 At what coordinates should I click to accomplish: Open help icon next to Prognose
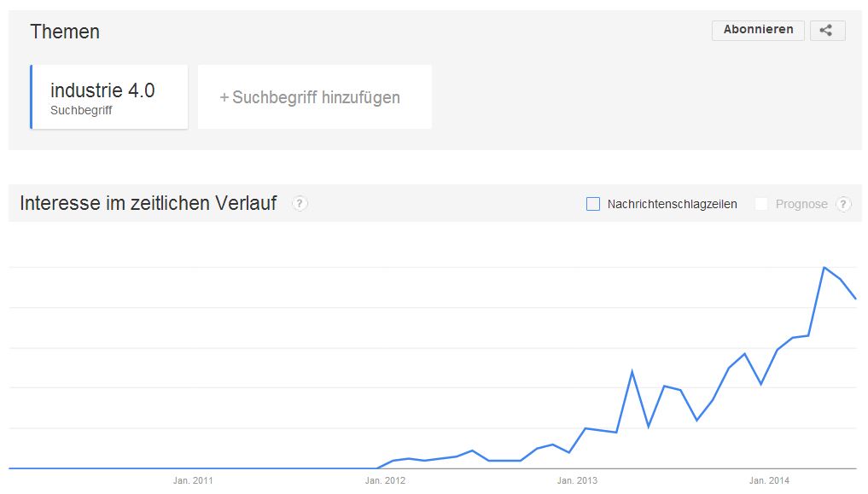843,204
